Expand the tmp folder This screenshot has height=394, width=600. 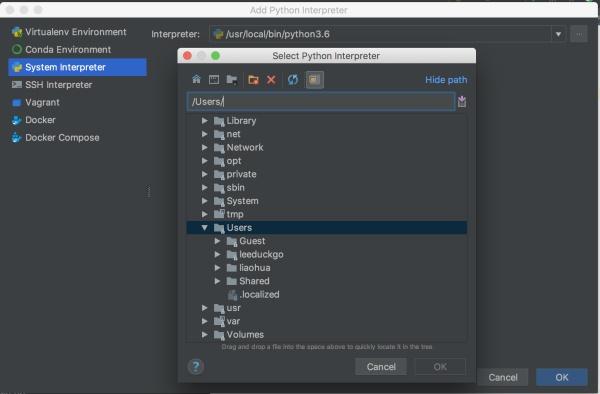point(205,214)
